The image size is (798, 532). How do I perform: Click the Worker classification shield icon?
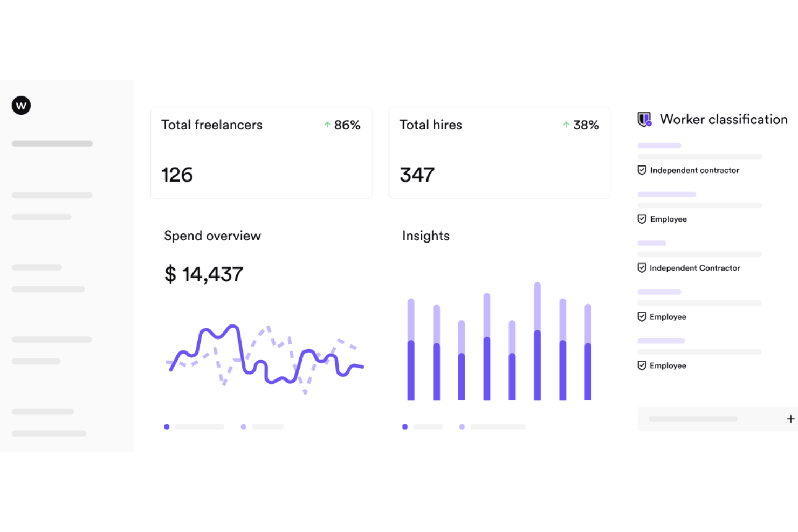644,119
